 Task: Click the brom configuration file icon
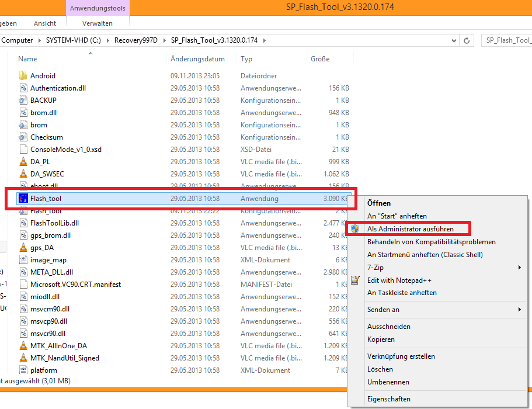pos(23,125)
